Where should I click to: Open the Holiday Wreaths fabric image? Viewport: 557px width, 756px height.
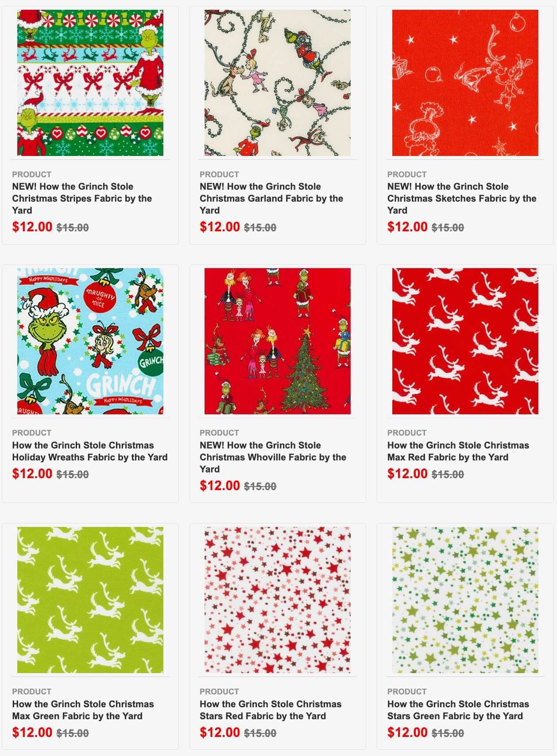pos(90,341)
